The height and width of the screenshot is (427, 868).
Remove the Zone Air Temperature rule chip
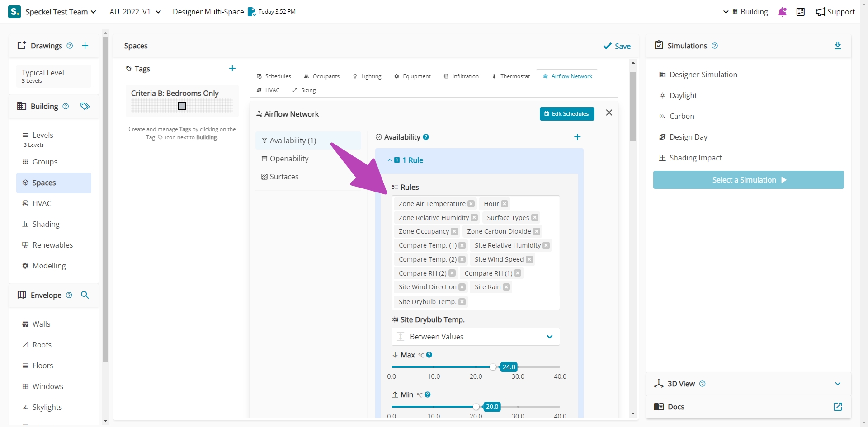(471, 204)
